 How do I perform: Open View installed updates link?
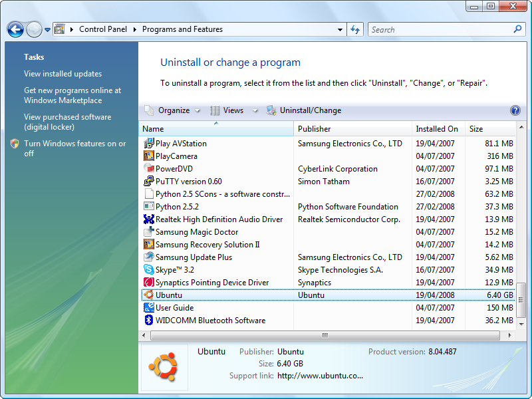coord(63,74)
